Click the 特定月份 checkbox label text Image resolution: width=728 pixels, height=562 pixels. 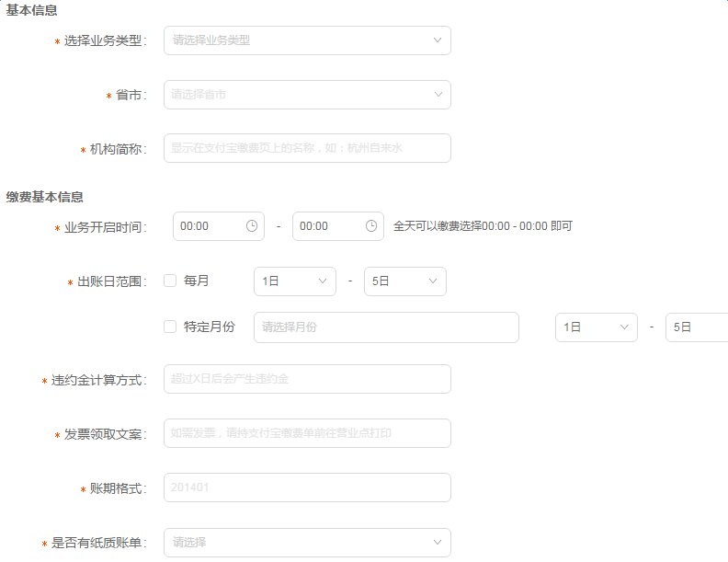coord(209,327)
